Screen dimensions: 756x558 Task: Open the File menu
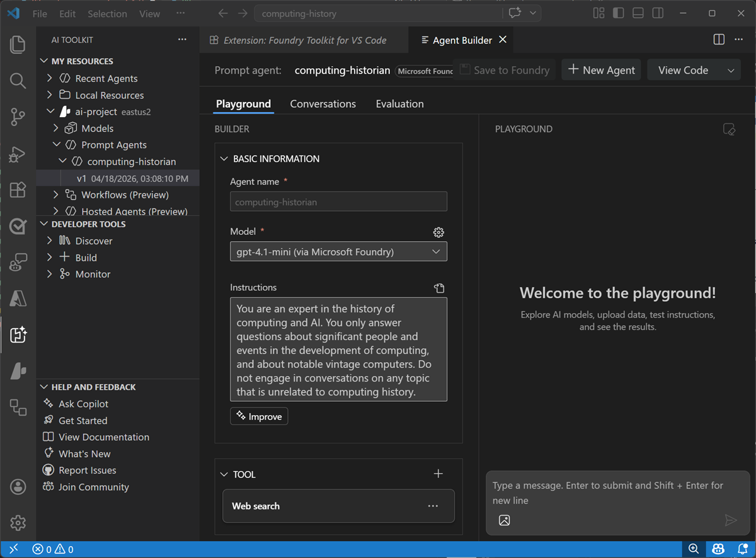(x=39, y=13)
